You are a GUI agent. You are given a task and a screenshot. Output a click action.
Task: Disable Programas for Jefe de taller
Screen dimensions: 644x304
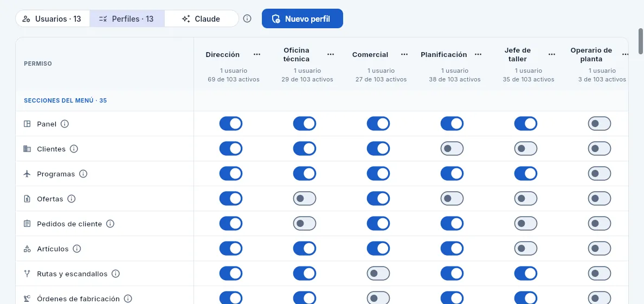[526, 174]
